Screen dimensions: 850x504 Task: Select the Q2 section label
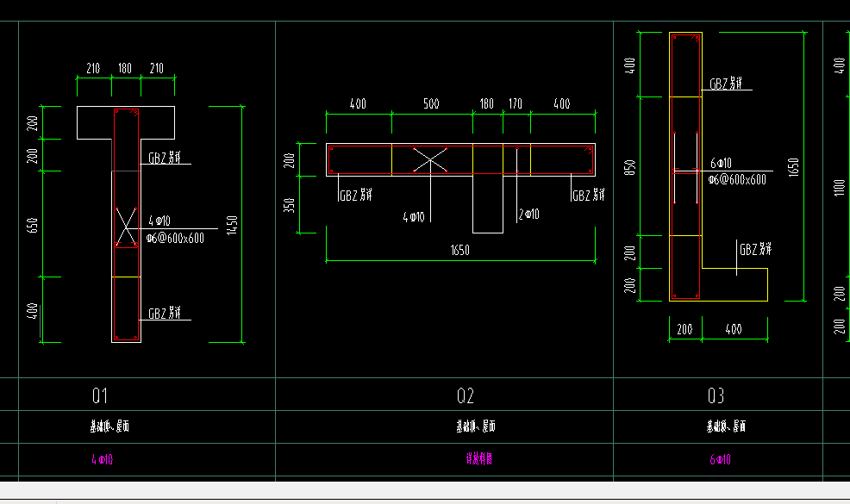tap(466, 395)
